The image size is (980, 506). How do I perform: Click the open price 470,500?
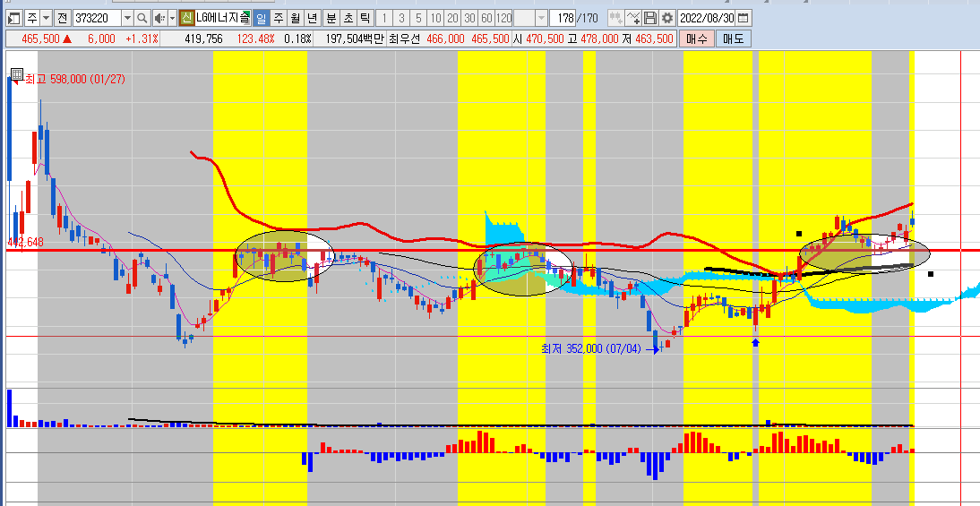(543, 39)
